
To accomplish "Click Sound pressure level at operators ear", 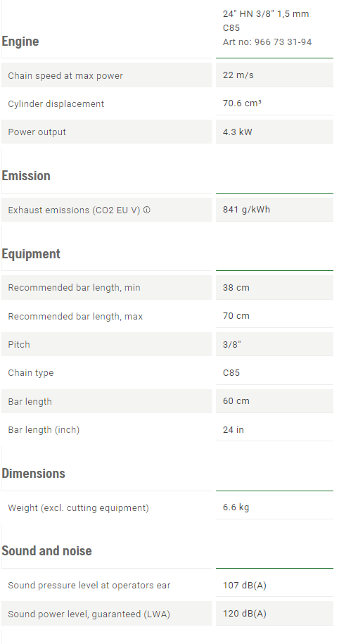I will [x=89, y=586].
